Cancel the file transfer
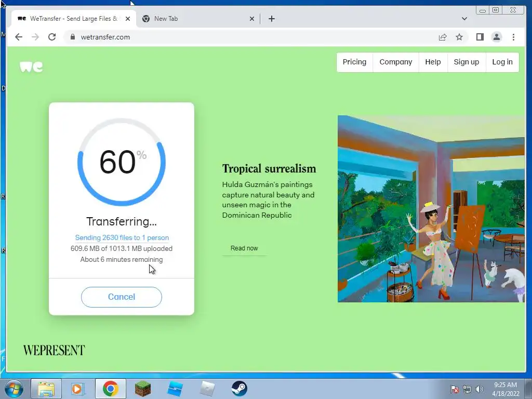The image size is (532, 399). tap(122, 297)
